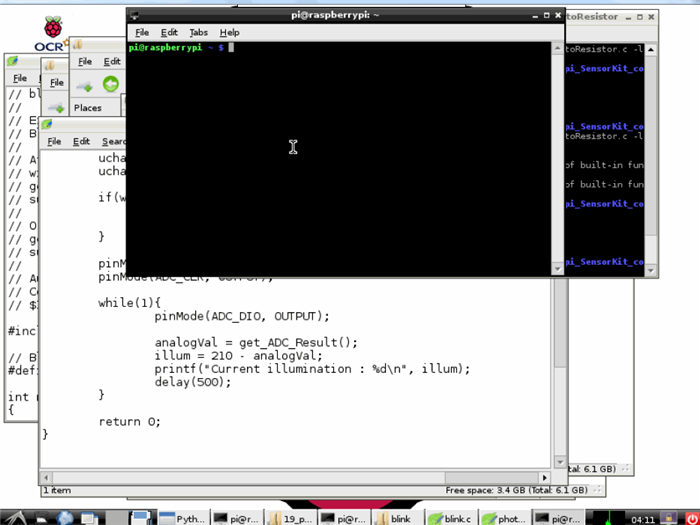This screenshot has width=700, height=525.
Task: Click the CPU usage monitor in the tray
Action: pos(608,518)
